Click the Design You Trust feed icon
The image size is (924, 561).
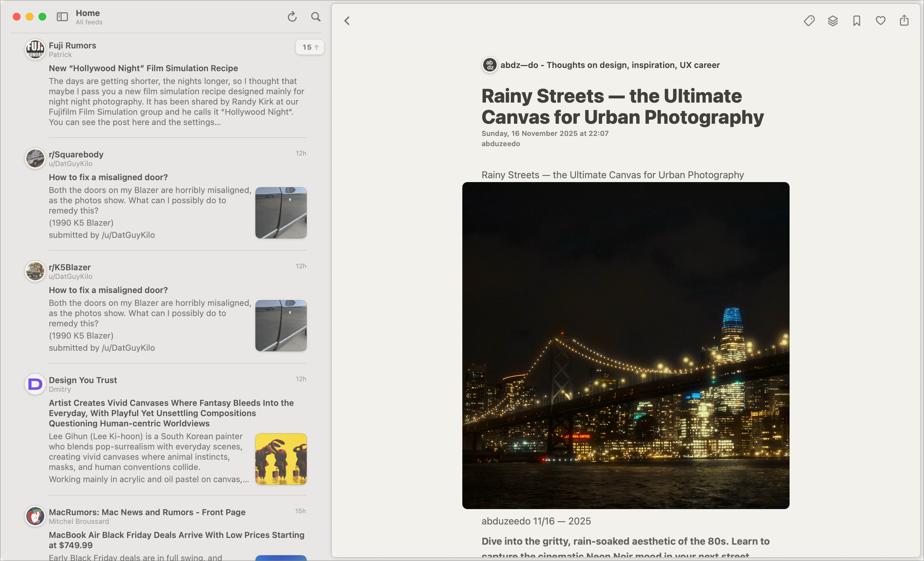coord(35,384)
